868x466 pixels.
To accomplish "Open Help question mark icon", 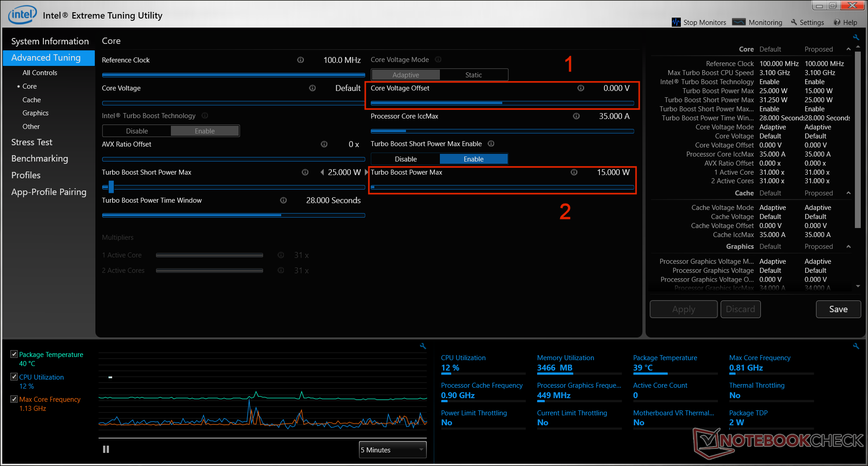I will (837, 22).
